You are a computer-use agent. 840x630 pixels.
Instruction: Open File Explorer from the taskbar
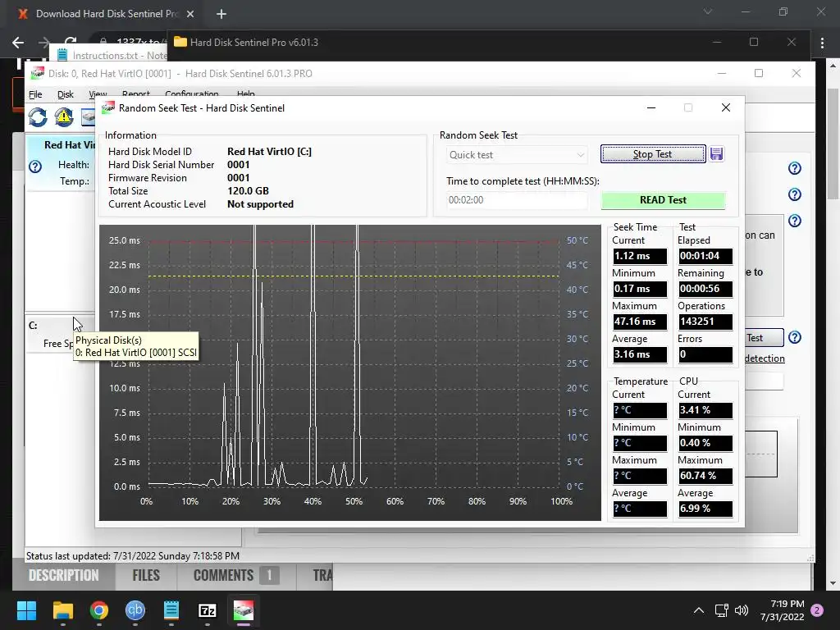pos(62,610)
